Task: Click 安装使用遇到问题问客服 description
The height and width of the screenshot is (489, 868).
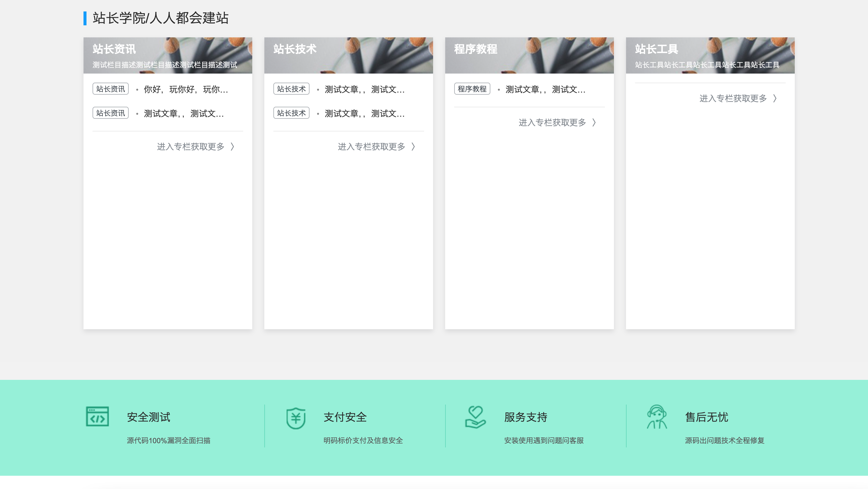Action: point(544,440)
